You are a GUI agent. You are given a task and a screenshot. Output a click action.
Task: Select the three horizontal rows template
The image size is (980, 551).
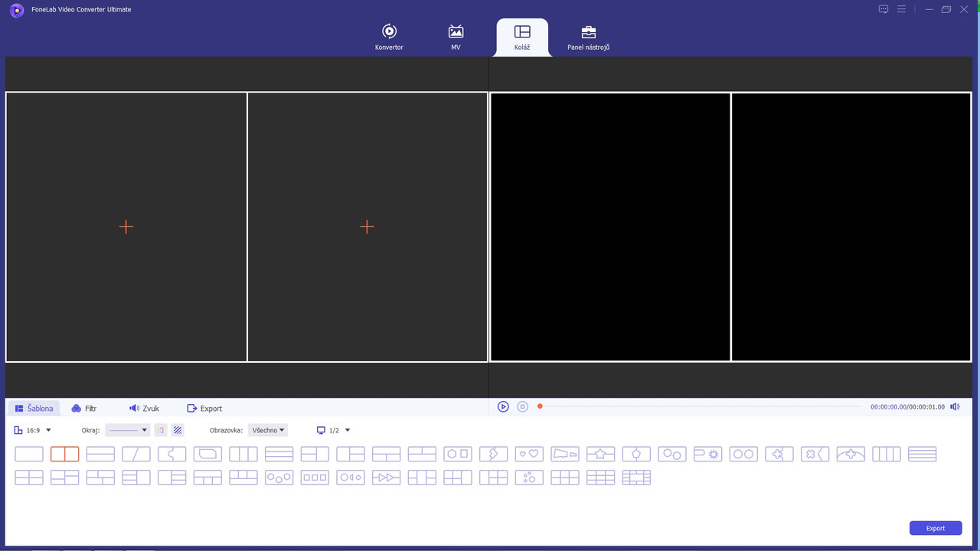pyautogui.click(x=279, y=454)
